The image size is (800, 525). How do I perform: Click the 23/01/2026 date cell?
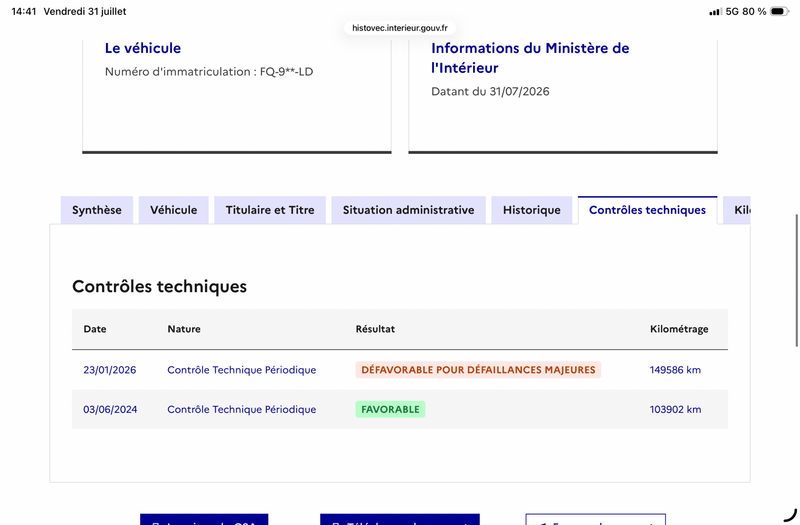pyautogui.click(x=110, y=370)
